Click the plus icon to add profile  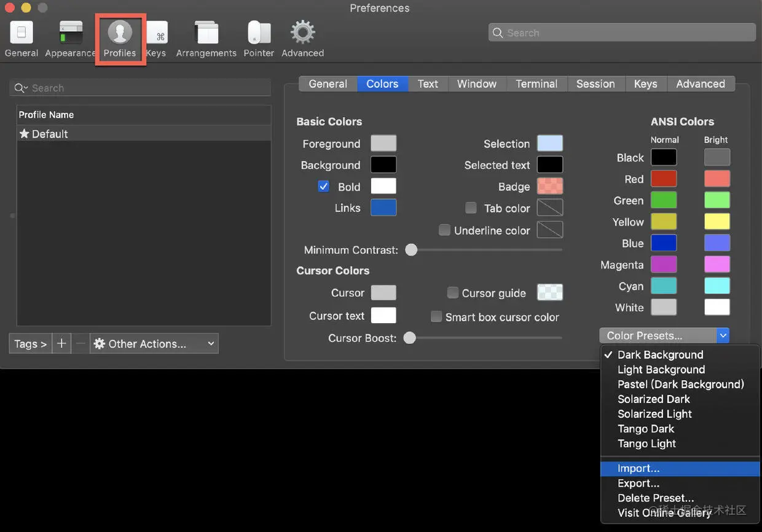point(61,343)
